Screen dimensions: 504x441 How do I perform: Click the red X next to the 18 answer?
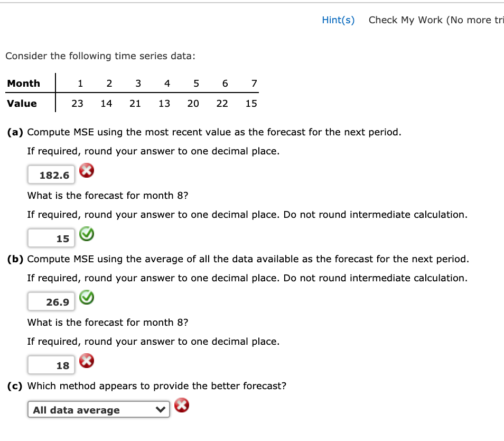click(x=87, y=361)
